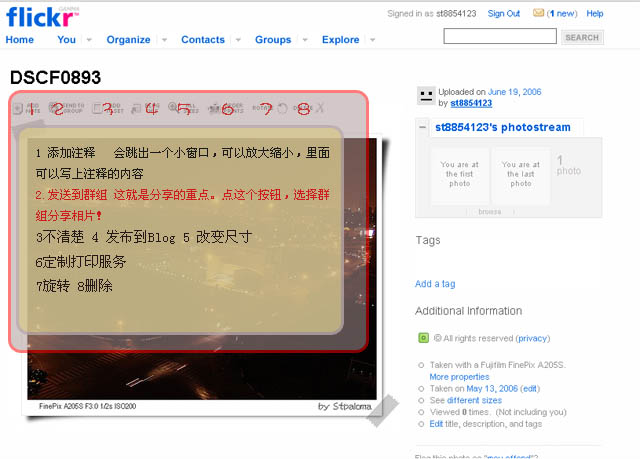Click the 'You are at the last photo' box
The height and width of the screenshot is (459, 640).
pyautogui.click(x=521, y=174)
